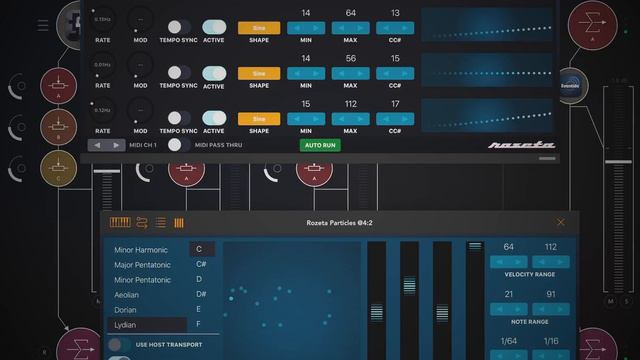
Task: Solo the right channel with S button
Action: [x=627, y=302]
